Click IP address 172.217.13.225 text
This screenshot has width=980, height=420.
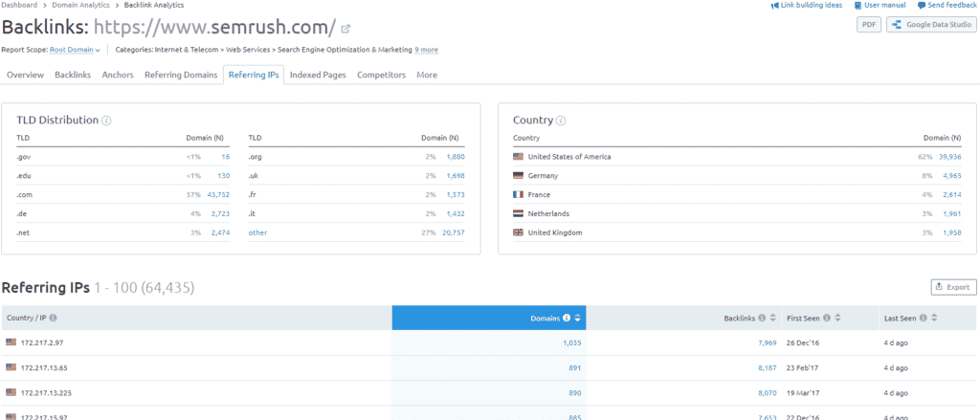46,393
